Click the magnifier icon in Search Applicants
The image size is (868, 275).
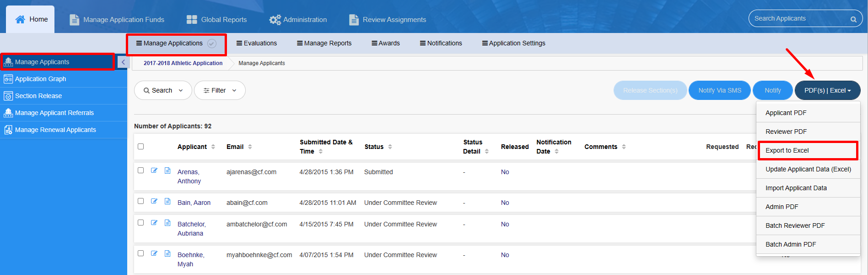[853, 19]
